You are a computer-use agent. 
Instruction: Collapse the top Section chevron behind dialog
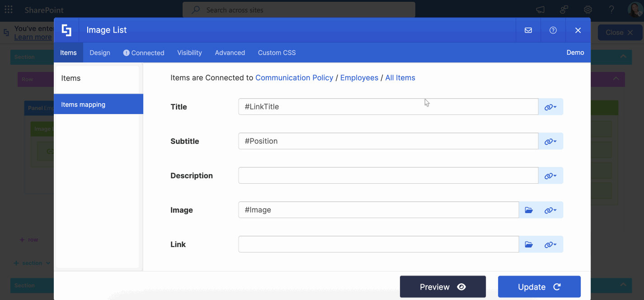623,57
